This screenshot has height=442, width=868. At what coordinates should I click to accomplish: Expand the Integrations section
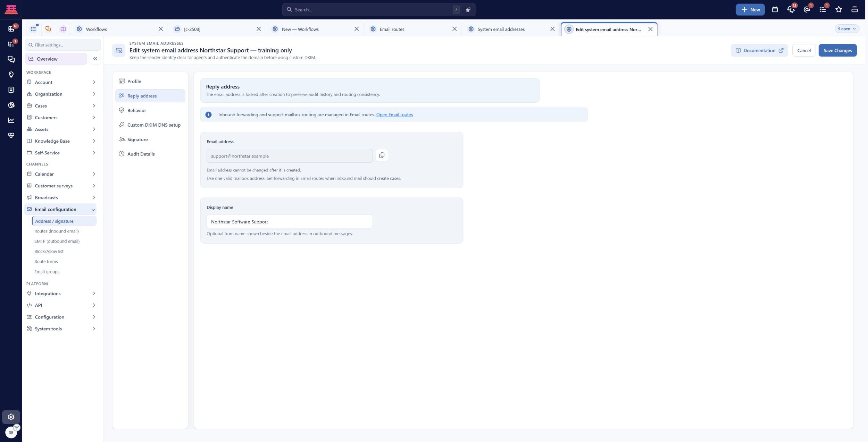(61, 294)
